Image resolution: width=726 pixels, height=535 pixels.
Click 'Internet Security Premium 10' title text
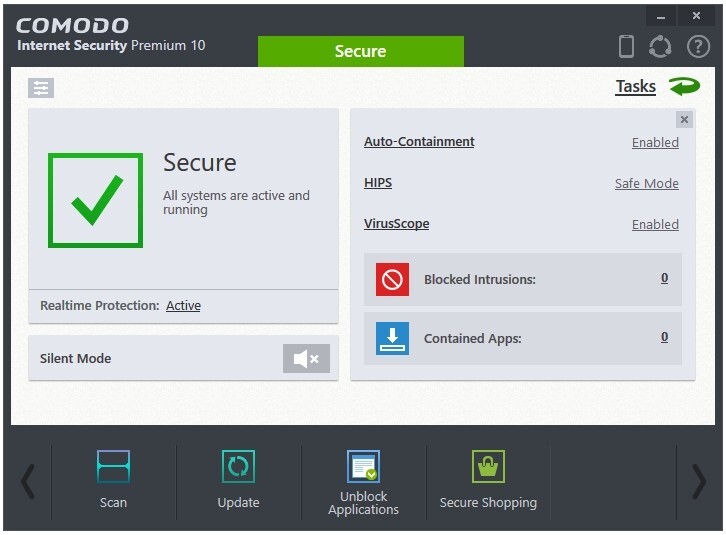click(111, 45)
